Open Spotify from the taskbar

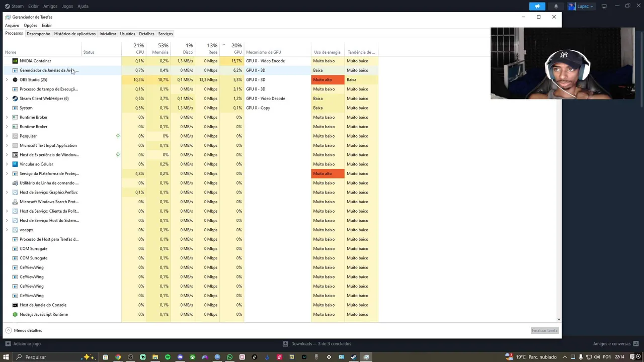[168, 357]
